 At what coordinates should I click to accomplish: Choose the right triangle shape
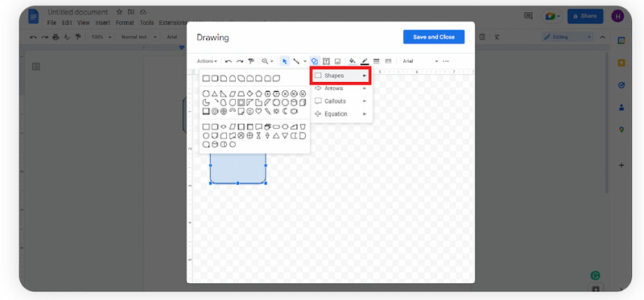click(x=224, y=93)
